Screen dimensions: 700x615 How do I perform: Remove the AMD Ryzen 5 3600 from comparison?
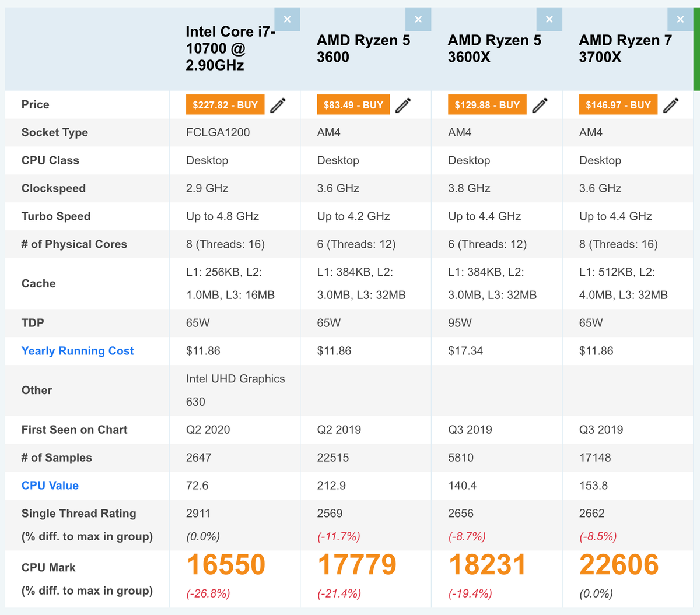pos(418,19)
